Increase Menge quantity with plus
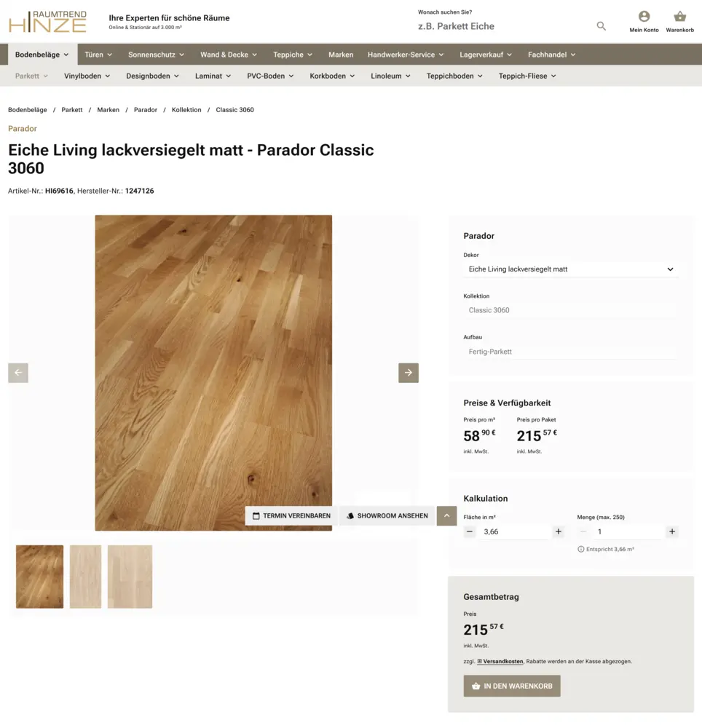702x728 pixels. pyautogui.click(x=672, y=531)
